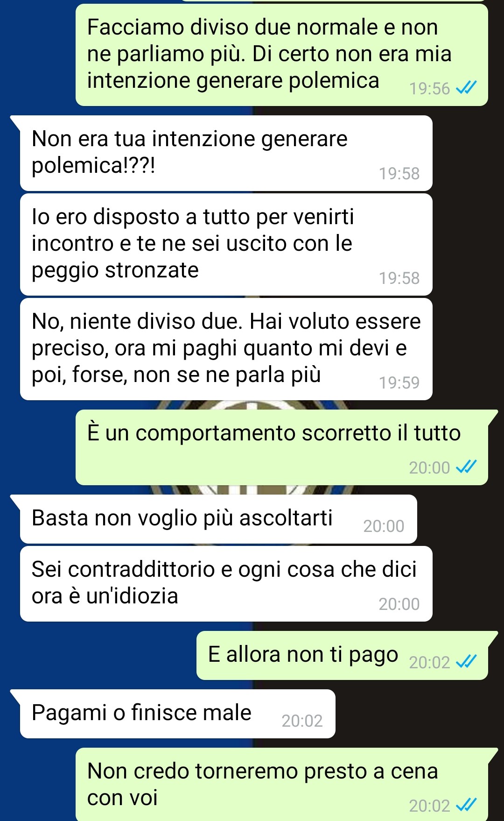The image size is (504, 821).
Task: Select 'Pagami o finisce male' message
Action: 178,714
